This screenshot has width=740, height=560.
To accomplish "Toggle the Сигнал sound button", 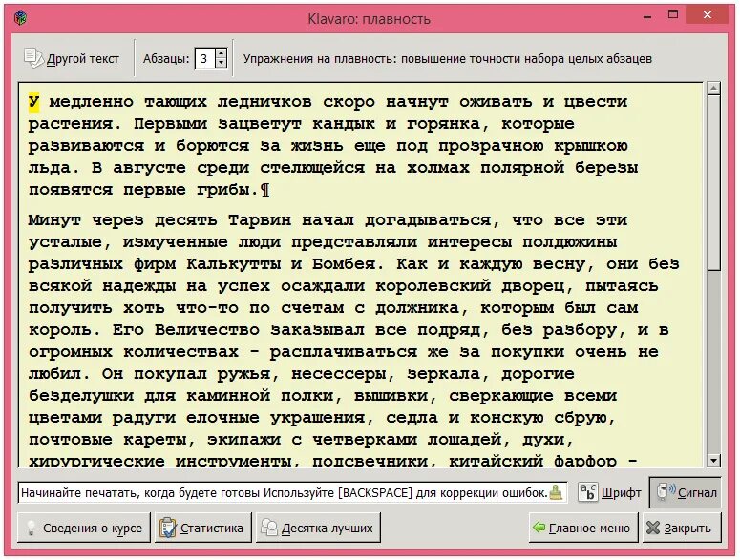I will tap(686, 492).
